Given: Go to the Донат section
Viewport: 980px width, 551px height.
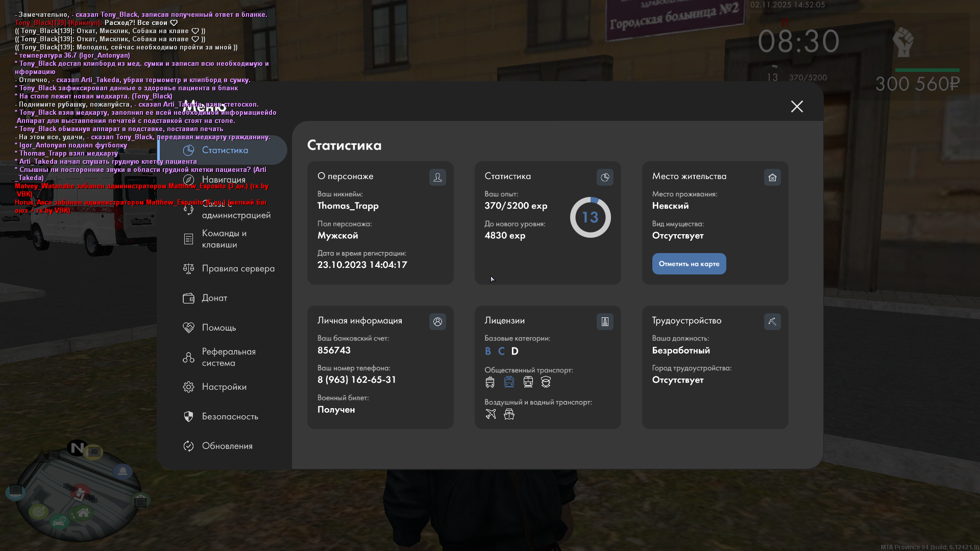Looking at the screenshot, I should tap(214, 298).
